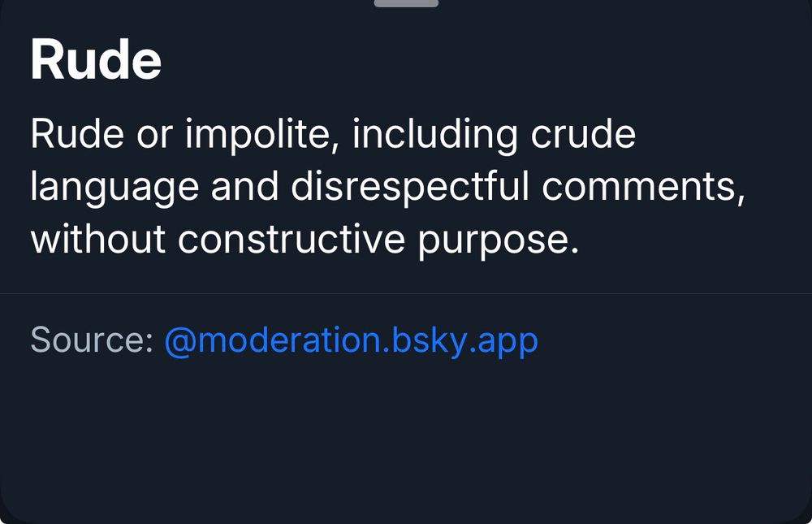
Task: Click the divider line below the description
Action: (x=406, y=291)
